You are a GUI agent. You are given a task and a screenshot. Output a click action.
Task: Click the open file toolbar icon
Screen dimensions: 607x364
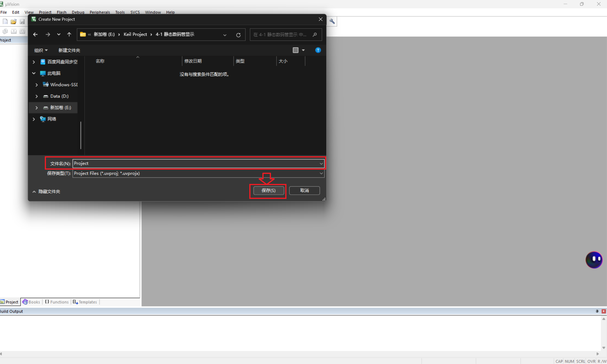tap(14, 22)
